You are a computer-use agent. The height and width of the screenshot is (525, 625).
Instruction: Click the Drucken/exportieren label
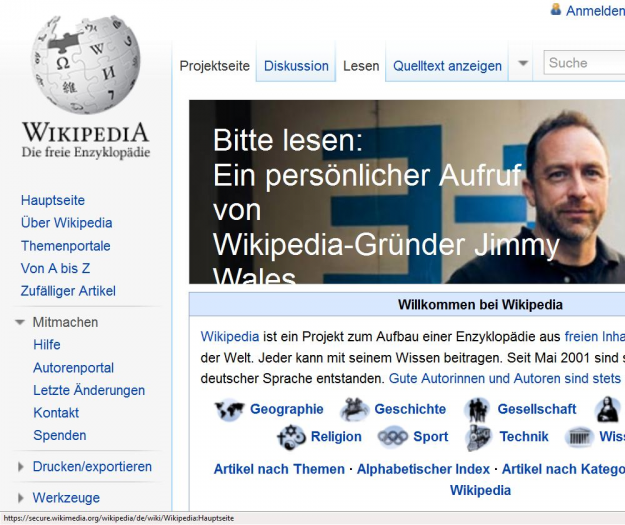(92, 467)
